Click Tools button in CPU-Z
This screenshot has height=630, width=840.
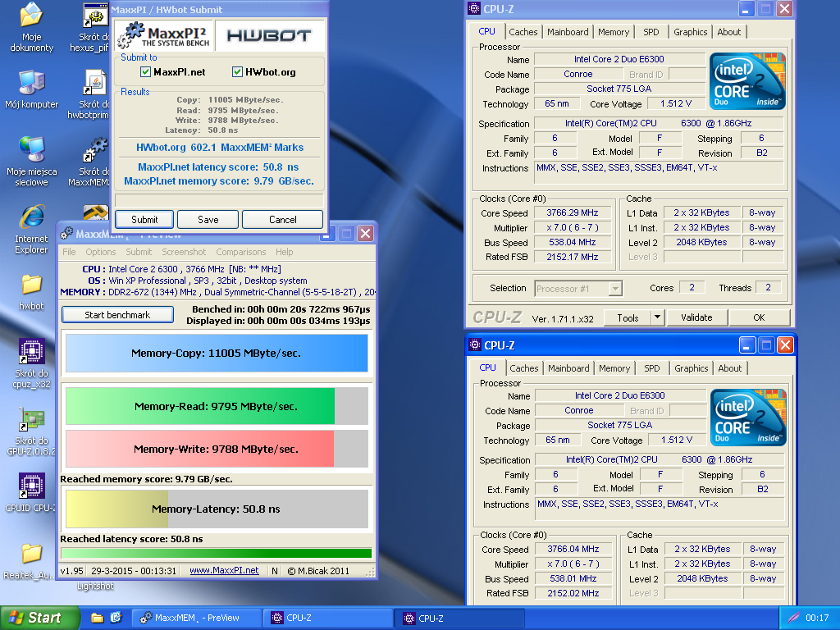(x=628, y=317)
